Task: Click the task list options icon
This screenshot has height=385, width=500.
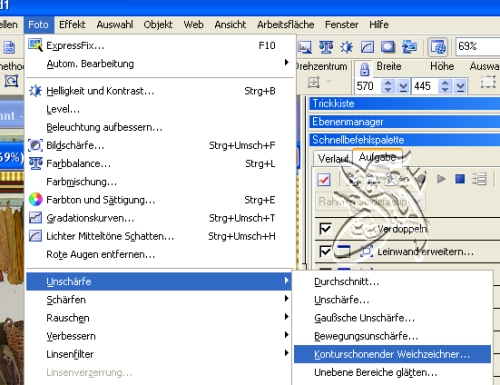Action: coord(479,179)
